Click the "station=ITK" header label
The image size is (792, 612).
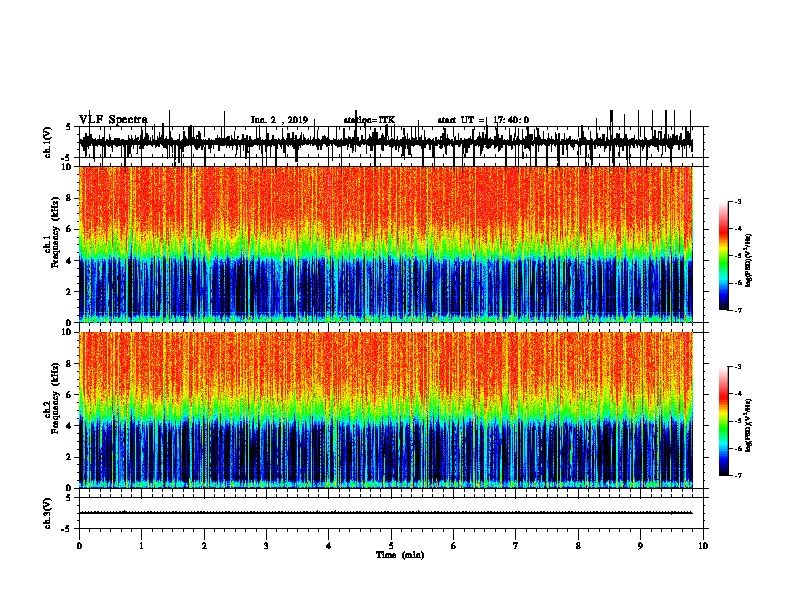369,120
